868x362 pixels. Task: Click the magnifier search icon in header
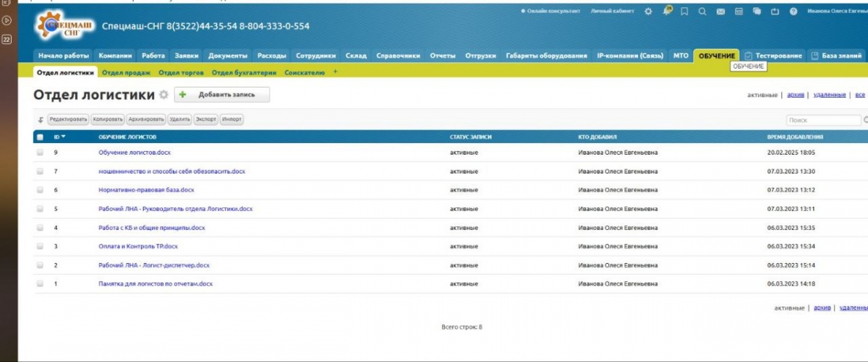pos(702,12)
